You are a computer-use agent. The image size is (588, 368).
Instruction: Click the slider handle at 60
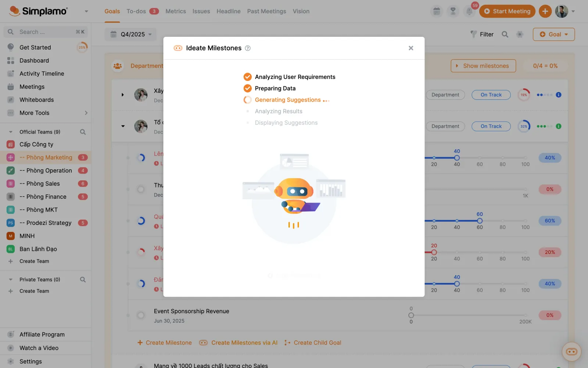(480, 221)
